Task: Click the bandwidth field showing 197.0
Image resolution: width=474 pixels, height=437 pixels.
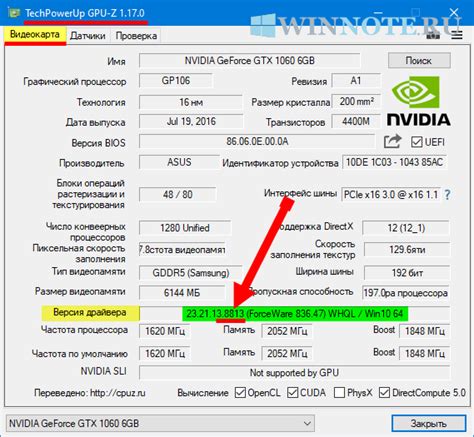Action: tap(406, 293)
